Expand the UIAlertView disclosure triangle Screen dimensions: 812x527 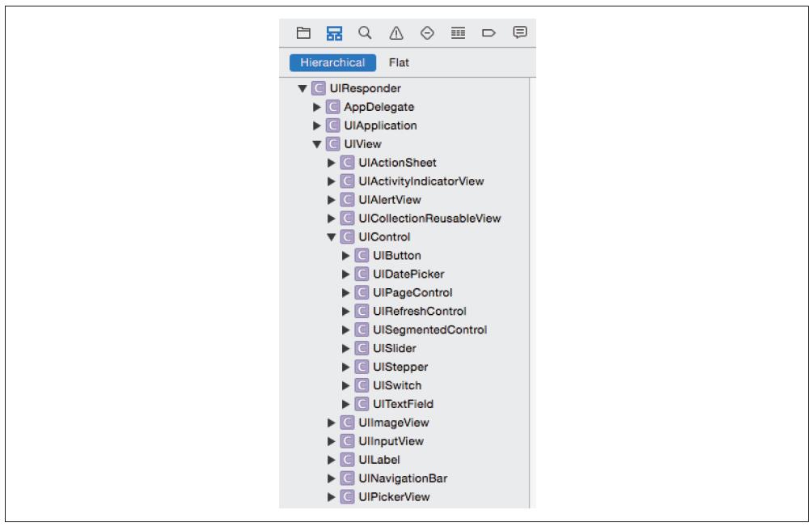tap(332, 200)
